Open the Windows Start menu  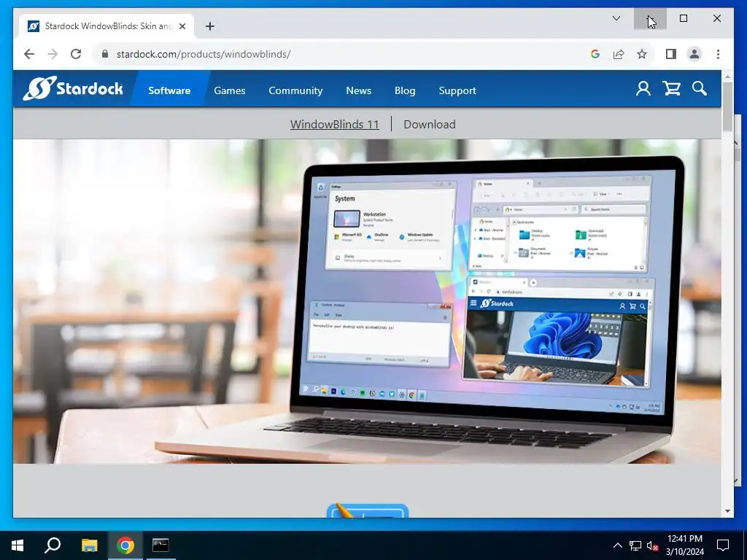18,545
